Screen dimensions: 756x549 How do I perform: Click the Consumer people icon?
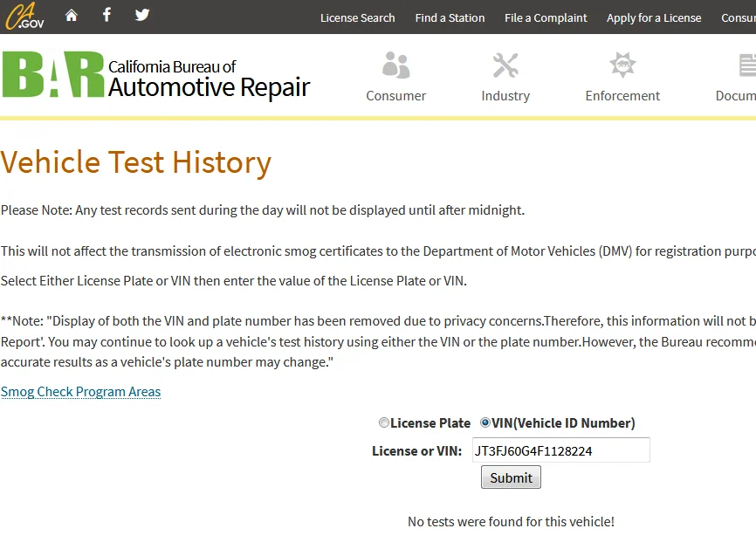point(395,65)
